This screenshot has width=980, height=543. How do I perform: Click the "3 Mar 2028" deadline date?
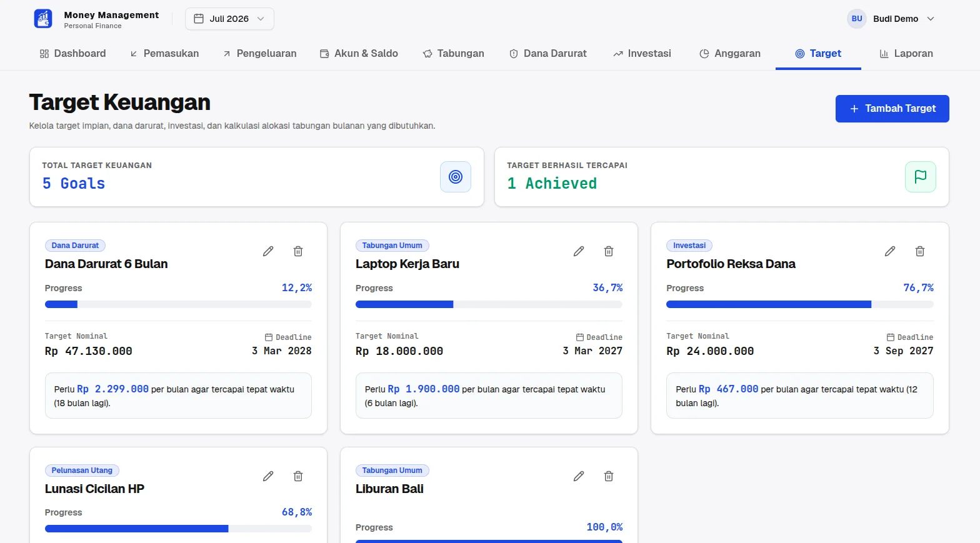point(282,351)
